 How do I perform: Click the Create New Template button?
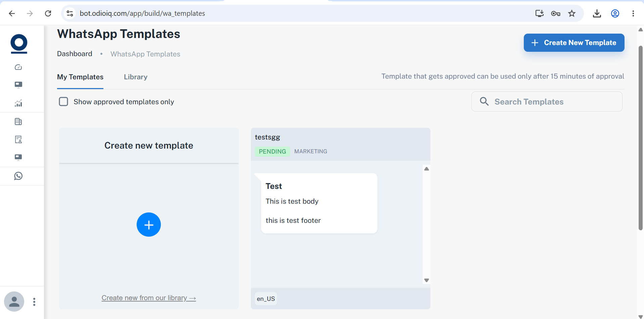coord(574,43)
